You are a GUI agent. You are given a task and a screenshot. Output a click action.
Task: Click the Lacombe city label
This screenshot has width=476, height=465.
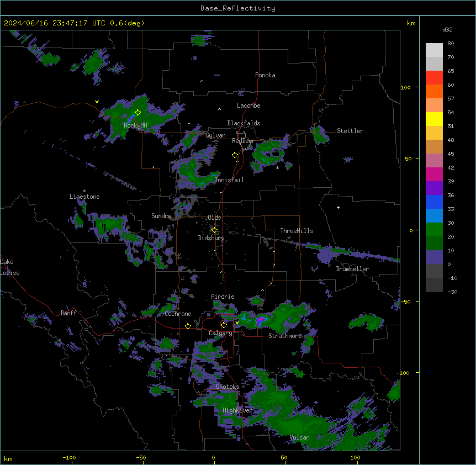pos(248,105)
